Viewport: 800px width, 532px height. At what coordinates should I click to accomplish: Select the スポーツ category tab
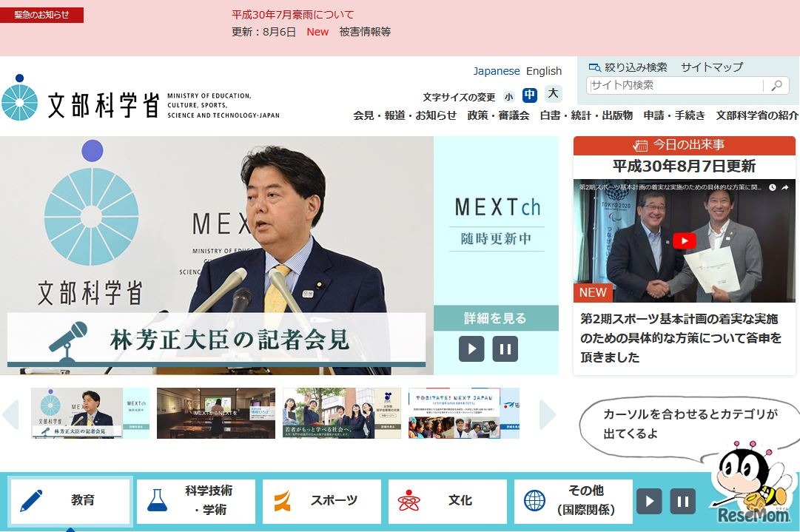click(322, 501)
